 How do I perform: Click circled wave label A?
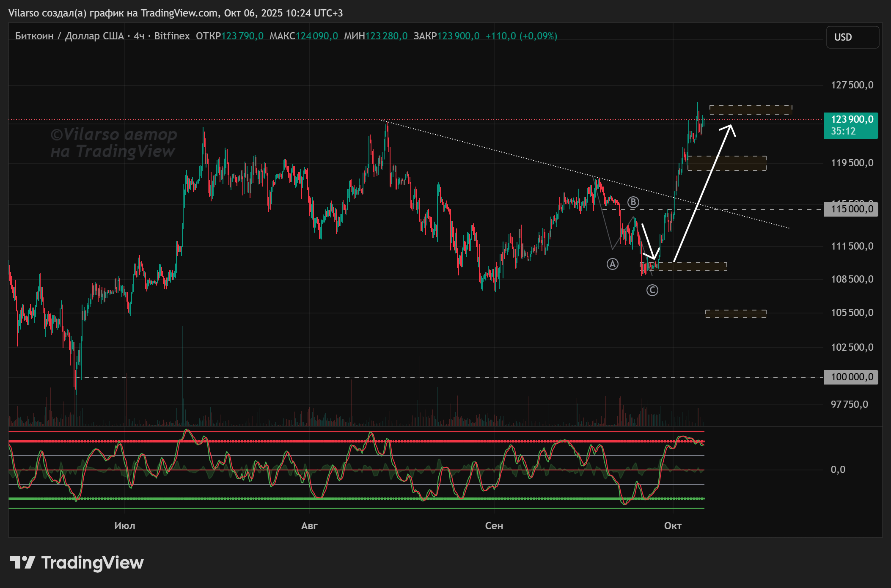612,264
